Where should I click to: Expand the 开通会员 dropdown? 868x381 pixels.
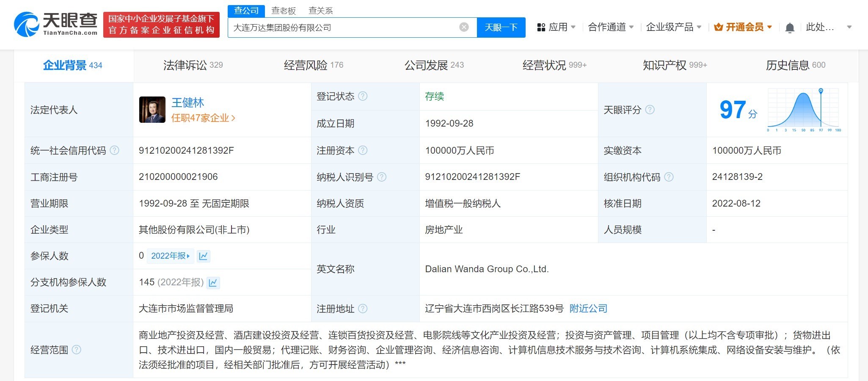click(x=769, y=27)
